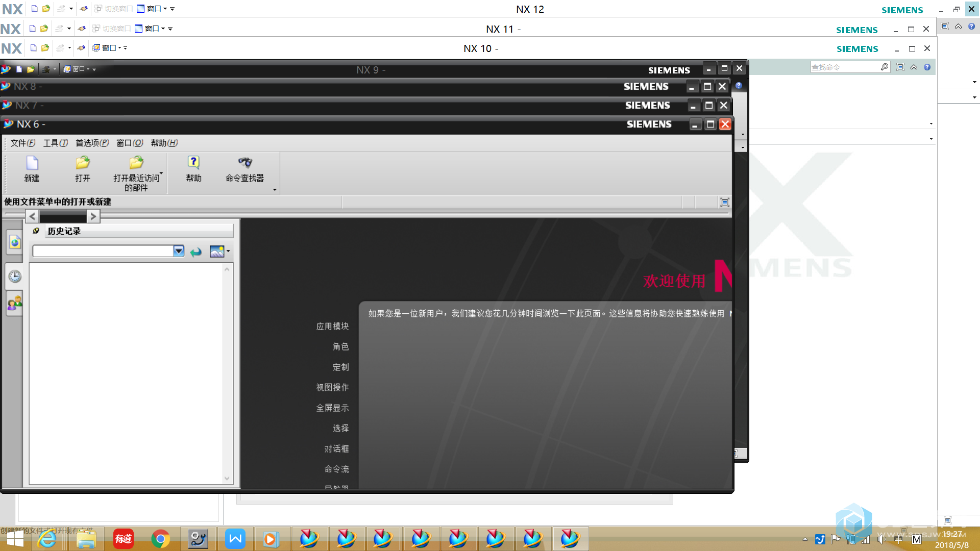
Task: Click the full screen icon at status bar right
Action: (724, 203)
